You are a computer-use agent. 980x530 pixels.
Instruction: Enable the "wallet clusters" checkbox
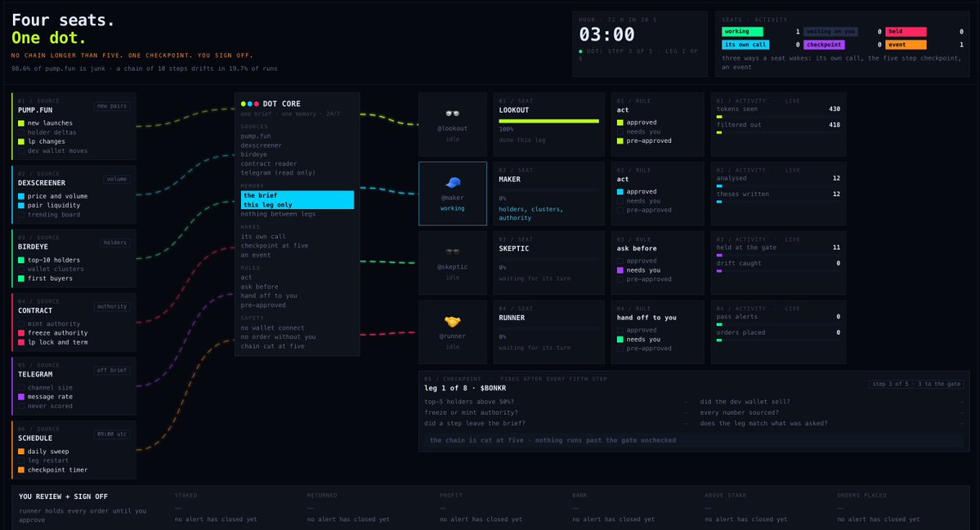[x=21, y=269]
